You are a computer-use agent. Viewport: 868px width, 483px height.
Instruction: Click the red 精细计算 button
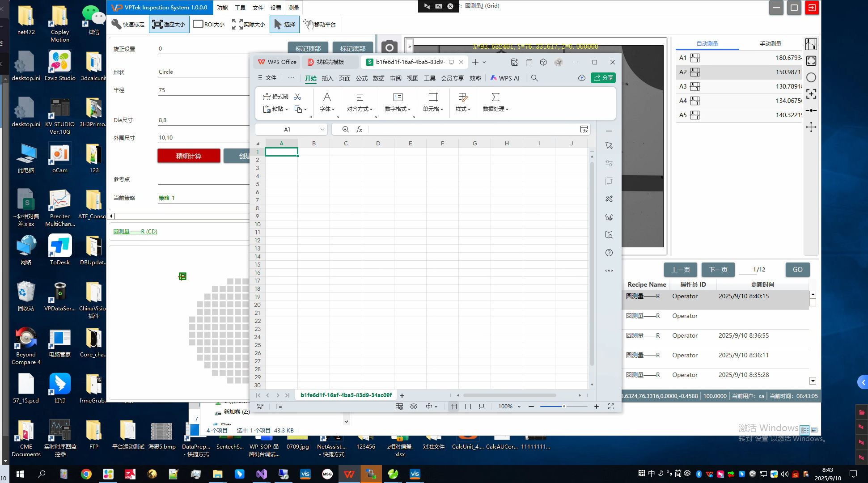click(189, 156)
